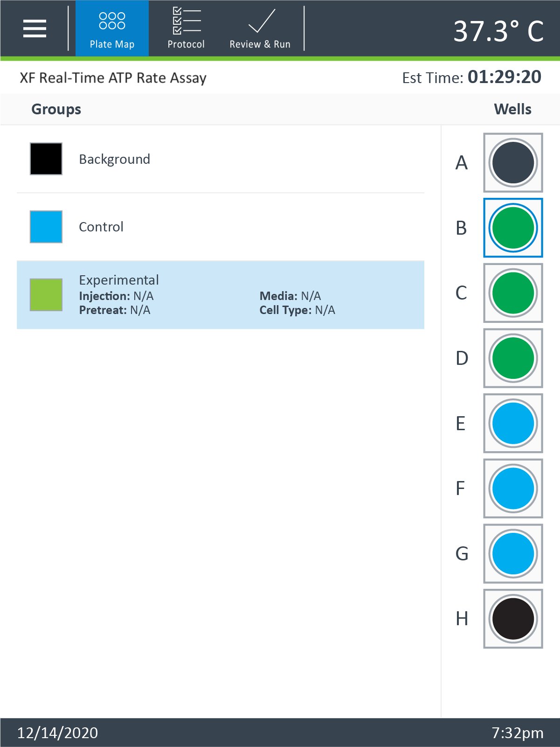Click blue well E circle
The width and height of the screenshot is (560, 747).
(513, 423)
